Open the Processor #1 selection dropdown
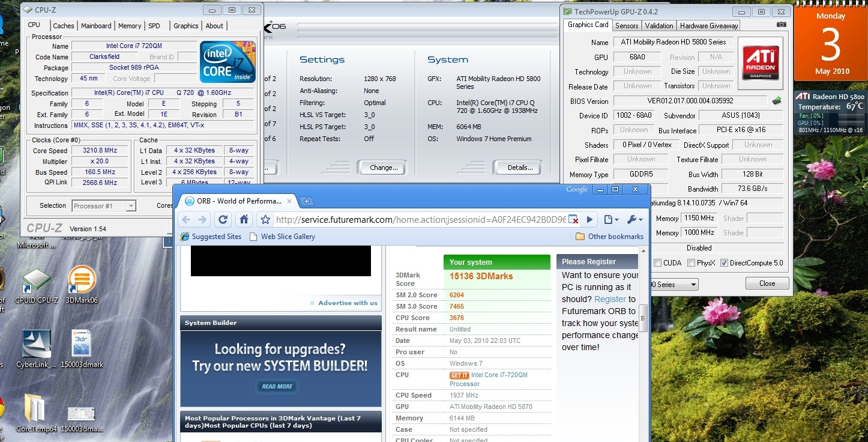 click(x=104, y=206)
